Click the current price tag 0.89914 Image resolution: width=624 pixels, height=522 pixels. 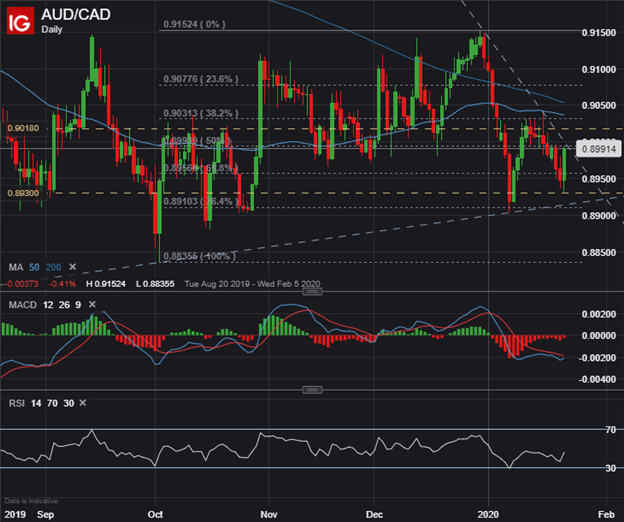[x=599, y=149]
